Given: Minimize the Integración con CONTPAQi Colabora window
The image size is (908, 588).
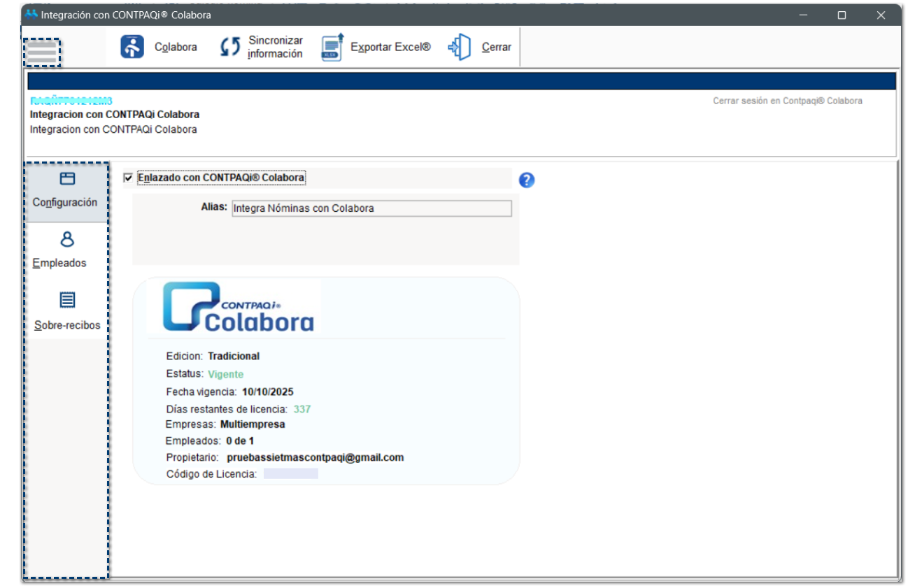Looking at the screenshot, I should coord(803,15).
